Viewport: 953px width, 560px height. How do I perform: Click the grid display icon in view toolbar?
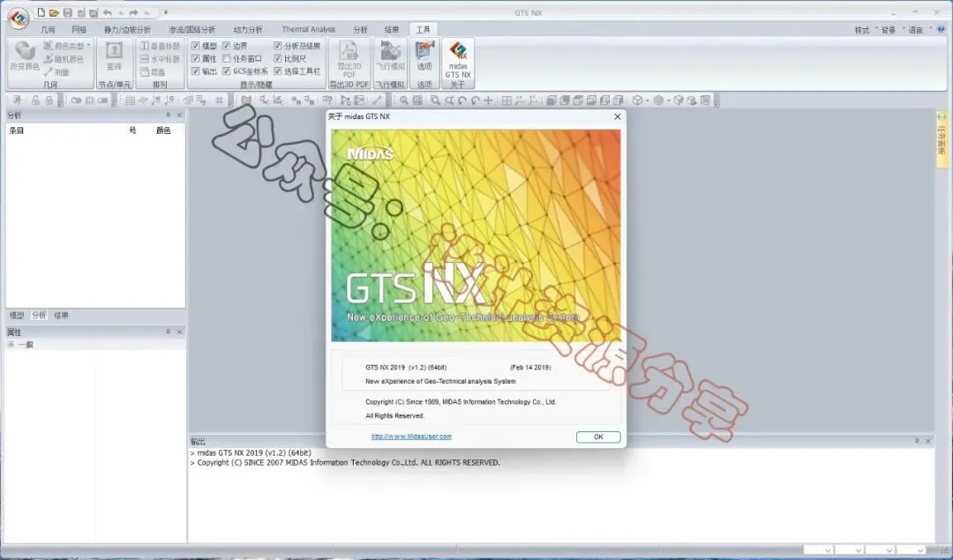[x=130, y=101]
